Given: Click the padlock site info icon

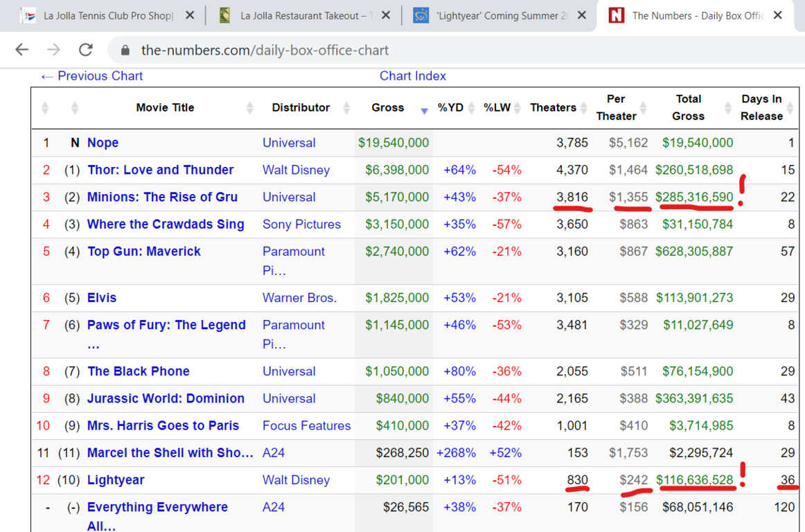Looking at the screenshot, I should [125, 51].
